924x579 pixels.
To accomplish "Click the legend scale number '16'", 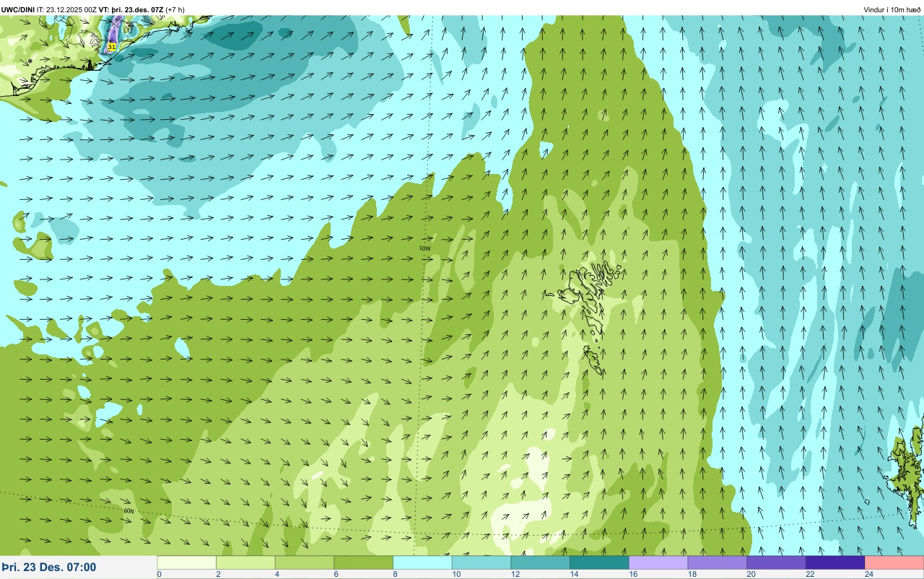I will (632, 574).
